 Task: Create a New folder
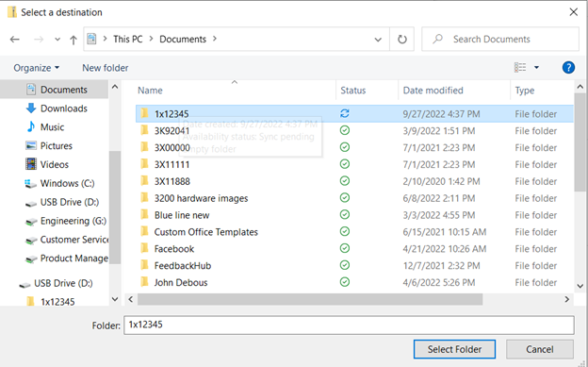(x=105, y=68)
